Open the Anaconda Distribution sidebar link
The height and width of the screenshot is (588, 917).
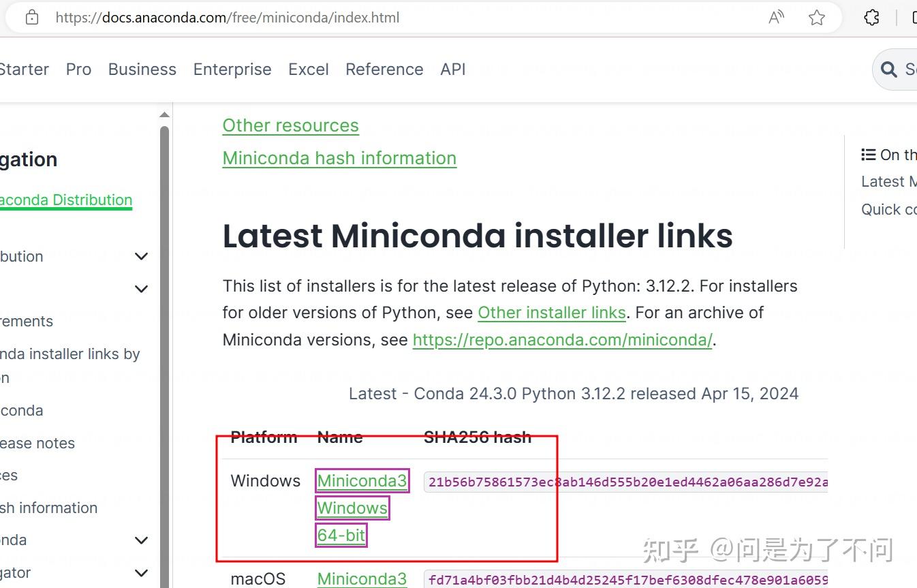tap(66, 200)
